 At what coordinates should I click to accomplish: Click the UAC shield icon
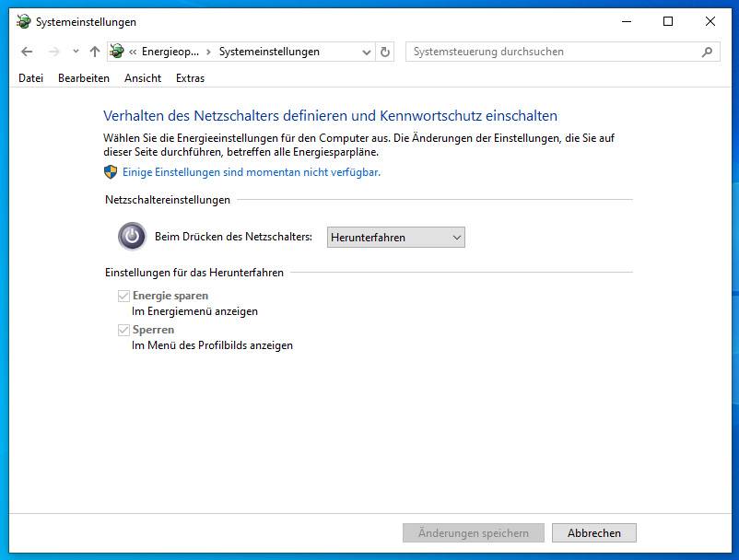click(111, 172)
